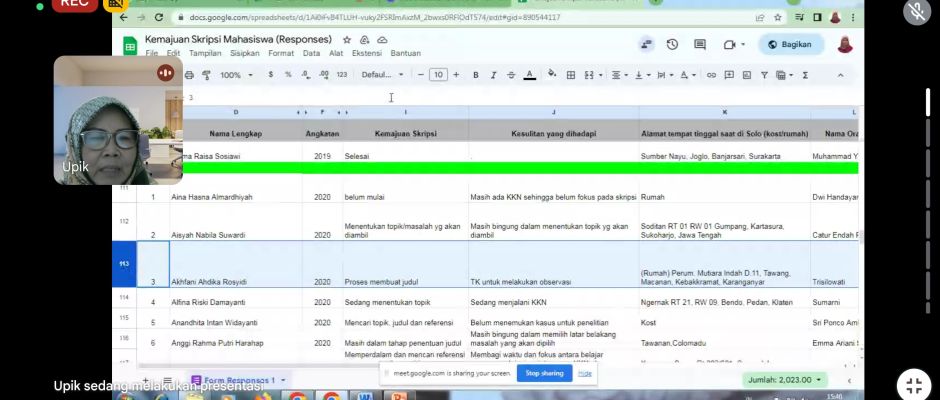Screen dimensions: 940x400
Task: Expand the Default font dropdown
Action: click(x=382, y=75)
